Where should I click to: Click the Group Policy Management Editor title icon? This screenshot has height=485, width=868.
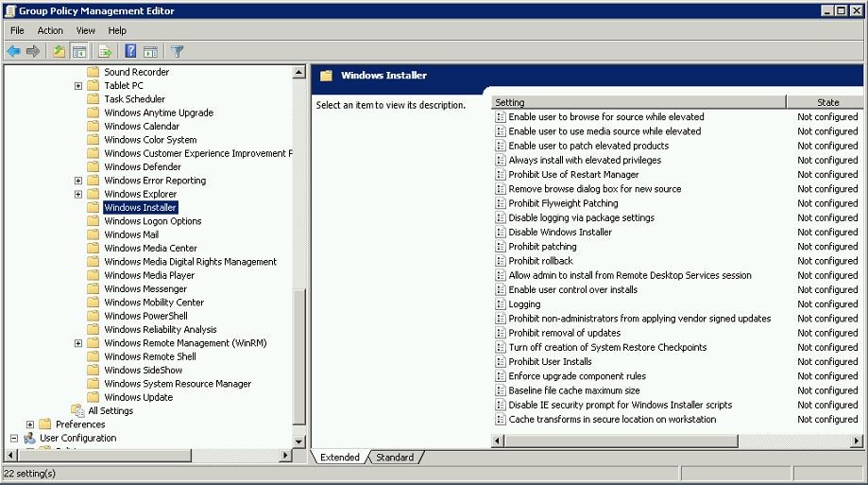pyautogui.click(x=9, y=10)
